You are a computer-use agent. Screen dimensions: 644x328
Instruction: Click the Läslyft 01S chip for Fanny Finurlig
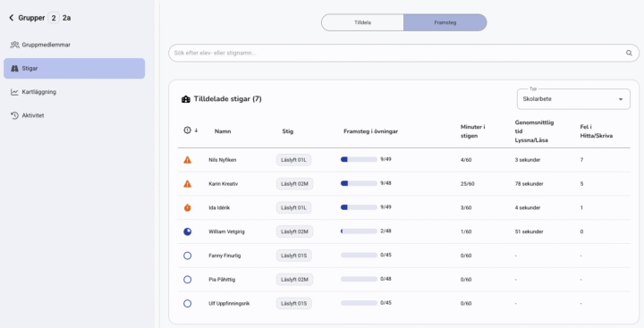(293, 256)
